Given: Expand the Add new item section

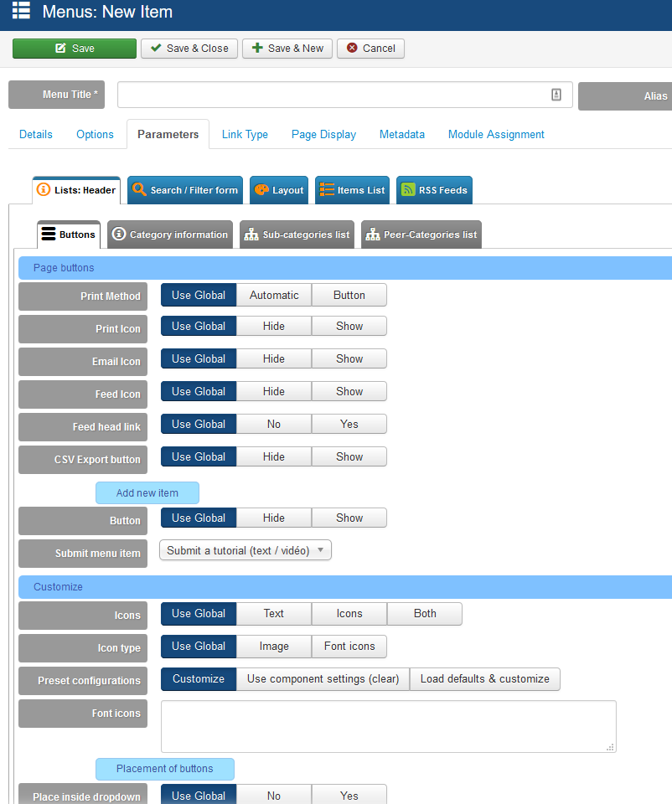Looking at the screenshot, I should 147,492.
